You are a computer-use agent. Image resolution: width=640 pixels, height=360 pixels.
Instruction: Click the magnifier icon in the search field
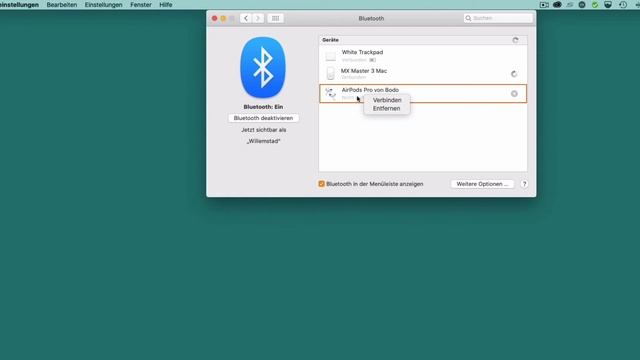pos(469,18)
